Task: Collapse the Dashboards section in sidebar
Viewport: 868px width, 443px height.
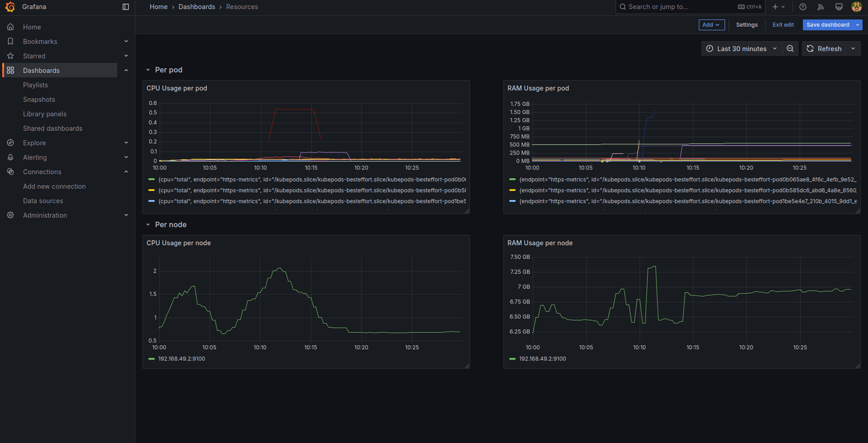Action: (126, 70)
